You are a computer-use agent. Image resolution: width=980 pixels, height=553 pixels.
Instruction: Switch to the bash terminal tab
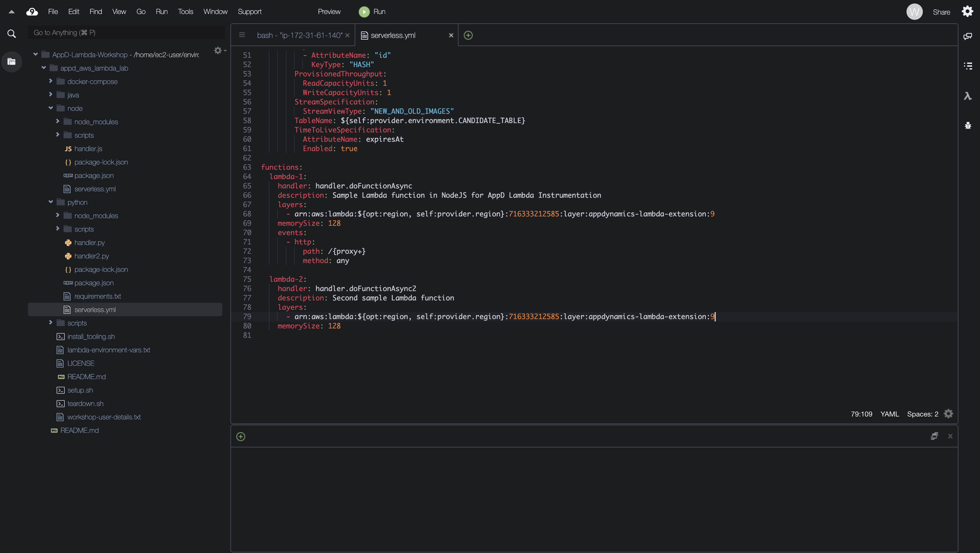coord(299,35)
